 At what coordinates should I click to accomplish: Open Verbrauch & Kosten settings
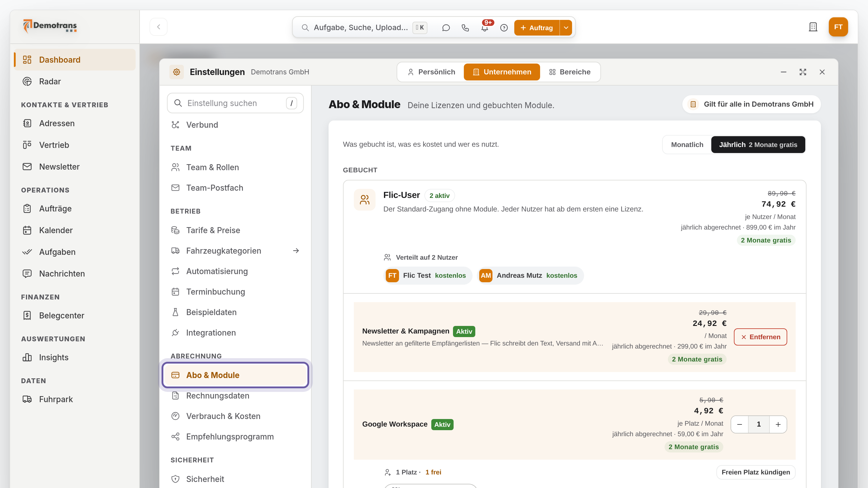coord(235,416)
